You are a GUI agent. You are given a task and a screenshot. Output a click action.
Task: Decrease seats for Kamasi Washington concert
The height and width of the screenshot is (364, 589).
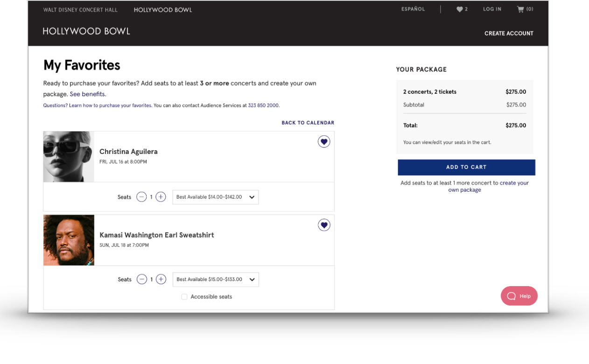[x=141, y=280]
